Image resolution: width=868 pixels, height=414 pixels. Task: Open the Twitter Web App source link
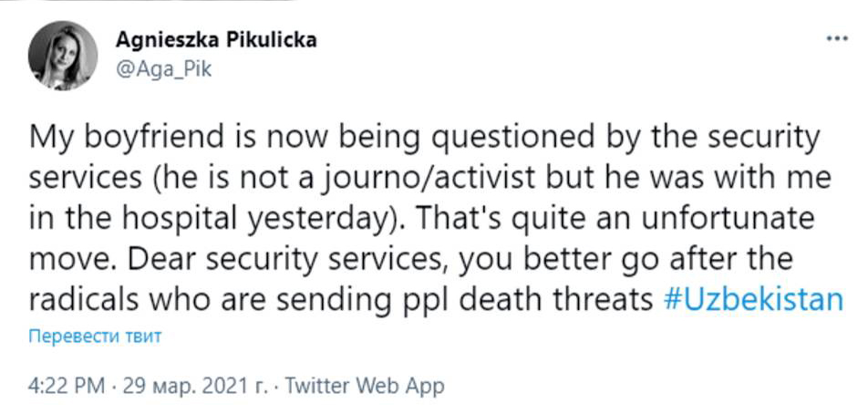[x=365, y=386]
